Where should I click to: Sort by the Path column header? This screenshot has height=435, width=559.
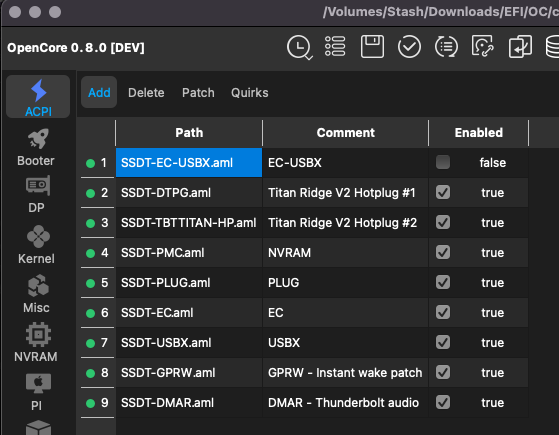coord(189,133)
